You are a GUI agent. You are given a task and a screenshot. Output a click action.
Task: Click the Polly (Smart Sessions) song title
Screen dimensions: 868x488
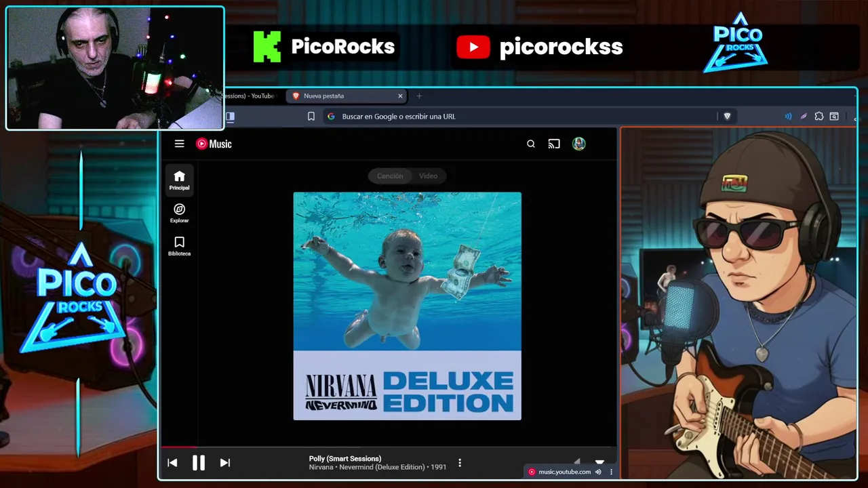coord(345,459)
